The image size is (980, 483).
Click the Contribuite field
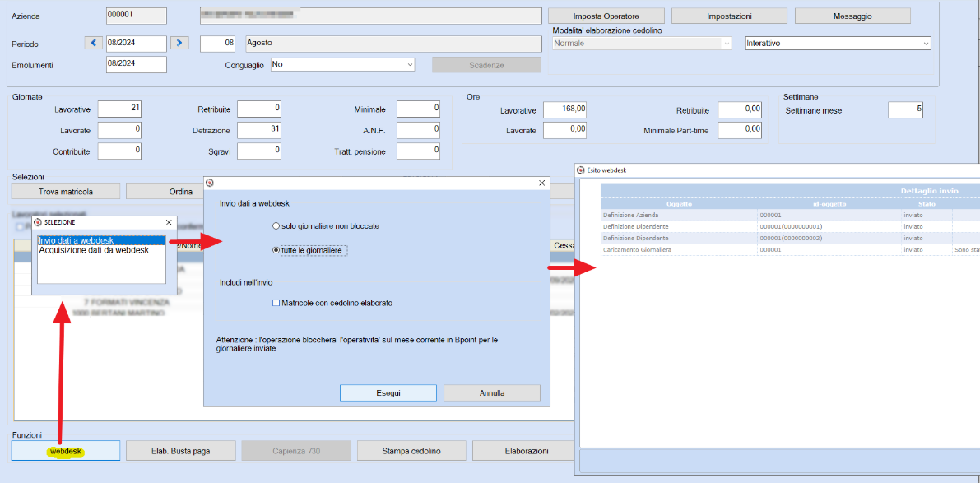coord(119,151)
